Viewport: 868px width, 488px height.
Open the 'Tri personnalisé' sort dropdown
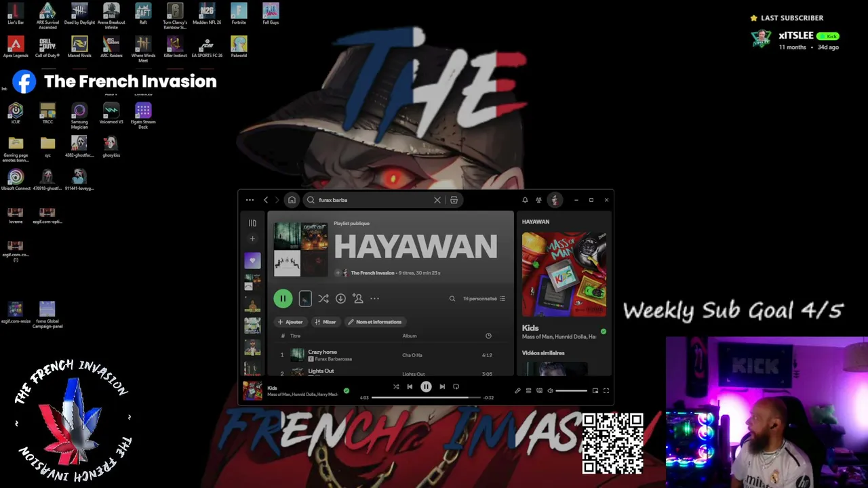click(484, 298)
